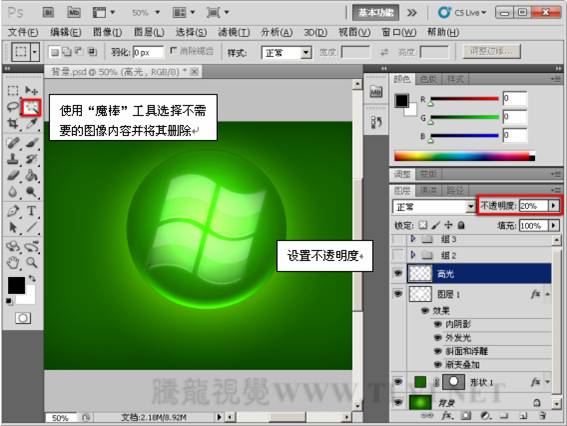This screenshot has height=426, width=567.
Task: Launch Mini Bridge from application bar
Action: pyautogui.click(x=74, y=13)
